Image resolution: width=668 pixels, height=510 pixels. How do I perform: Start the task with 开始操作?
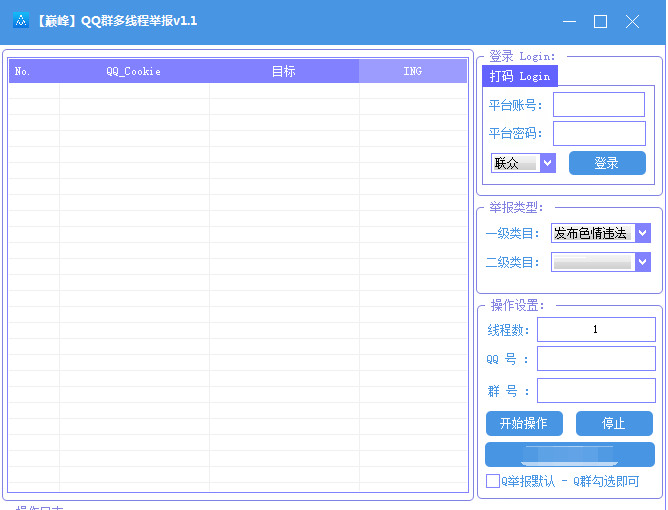(x=523, y=423)
